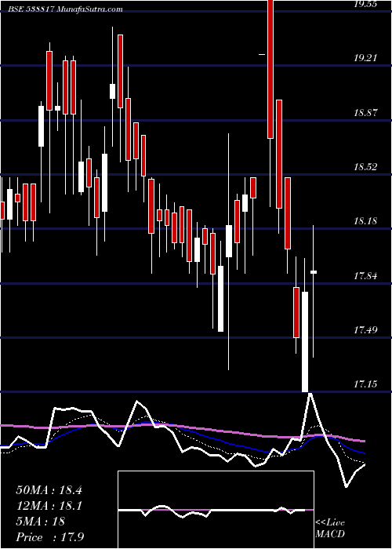392x549 pixels.
Task: Click the 12MA : 18.1 value
Action: (x=49, y=506)
